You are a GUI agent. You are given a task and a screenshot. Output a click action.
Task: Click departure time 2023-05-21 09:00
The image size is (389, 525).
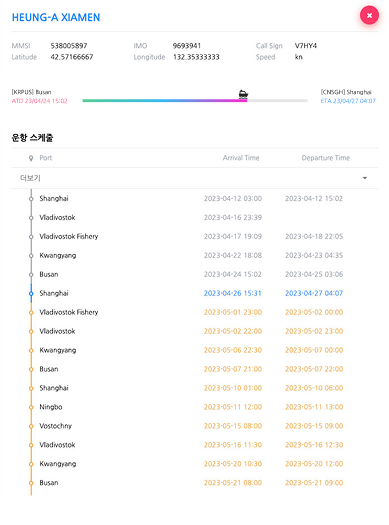[314, 483]
